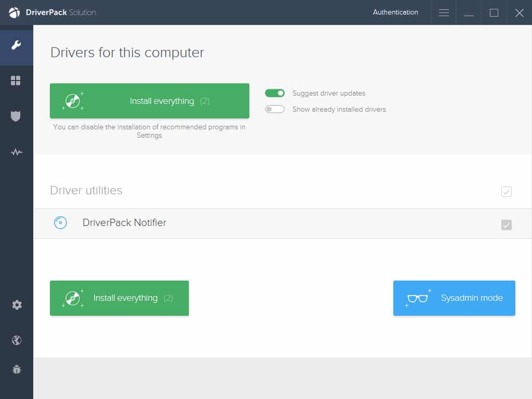Click the Drivers for this computer heading
This screenshot has height=399, width=532.
pos(127,52)
